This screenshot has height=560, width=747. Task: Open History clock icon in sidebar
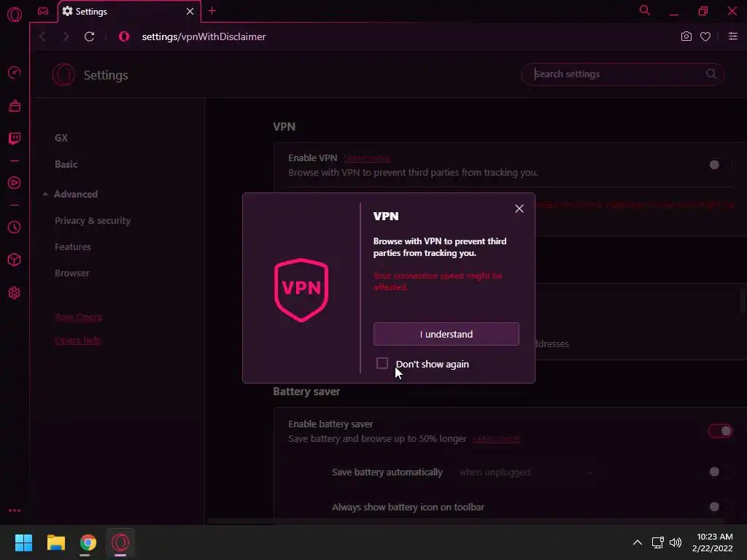(15, 227)
